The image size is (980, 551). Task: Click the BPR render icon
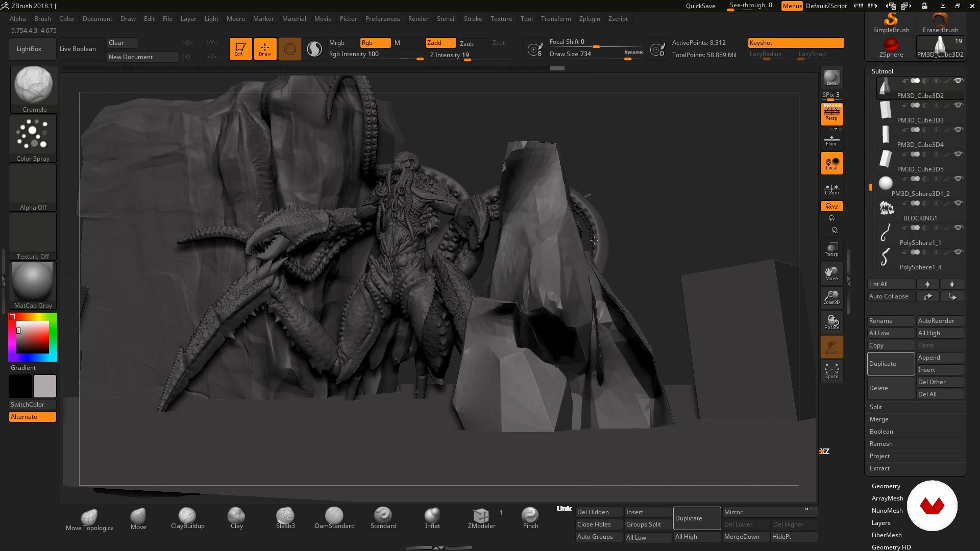(831, 78)
